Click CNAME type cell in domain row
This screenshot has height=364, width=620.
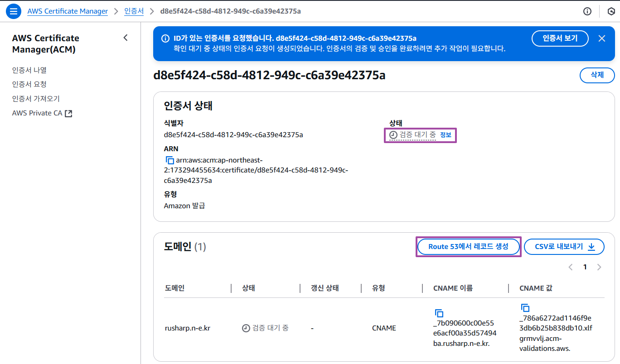point(384,328)
